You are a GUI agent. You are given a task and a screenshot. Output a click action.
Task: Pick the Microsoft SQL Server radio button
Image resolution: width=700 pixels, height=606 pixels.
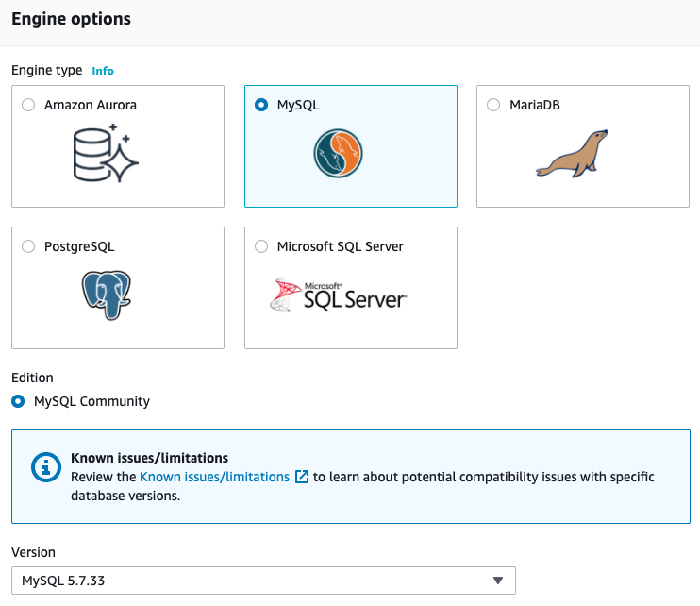coord(261,246)
